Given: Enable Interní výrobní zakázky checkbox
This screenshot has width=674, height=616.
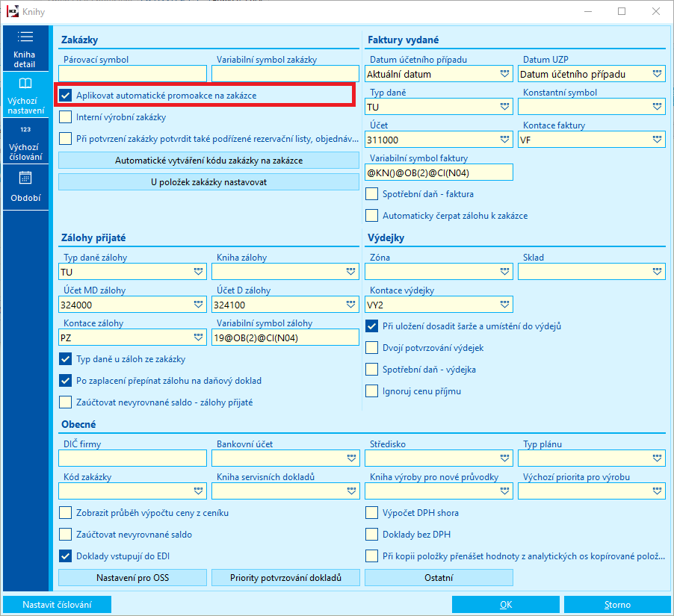Looking at the screenshot, I should (x=65, y=117).
